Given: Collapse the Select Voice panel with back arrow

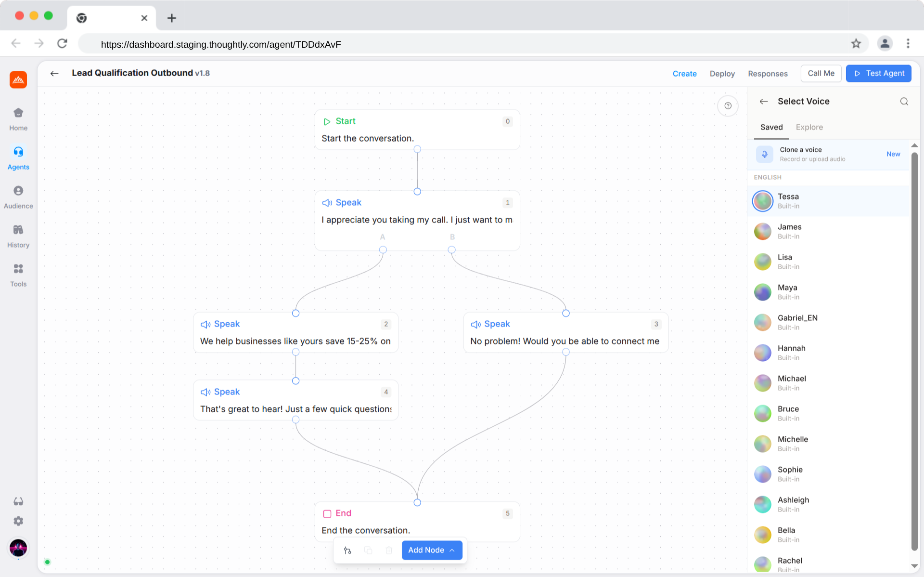Looking at the screenshot, I should [764, 101].
